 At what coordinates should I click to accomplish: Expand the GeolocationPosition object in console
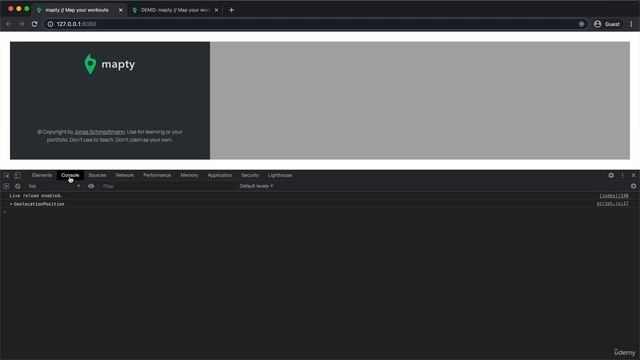11,204
